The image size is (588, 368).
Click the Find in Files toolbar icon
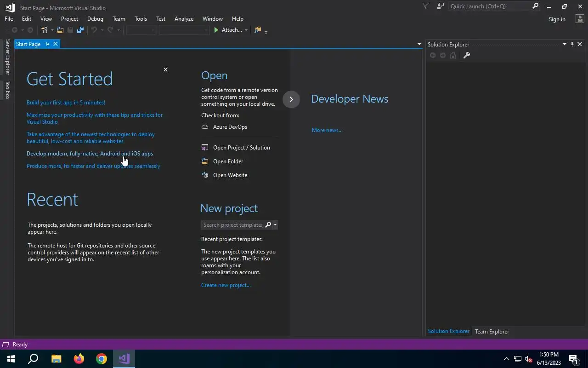[x=258, y=30]
